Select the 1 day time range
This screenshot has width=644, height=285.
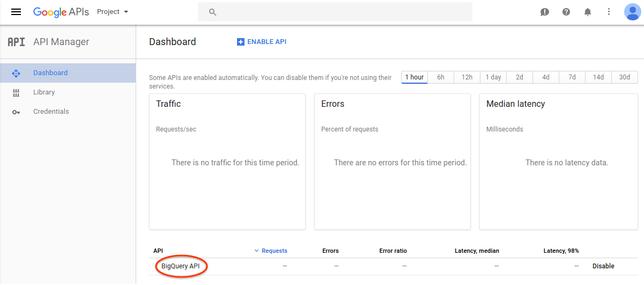[493, 77]
